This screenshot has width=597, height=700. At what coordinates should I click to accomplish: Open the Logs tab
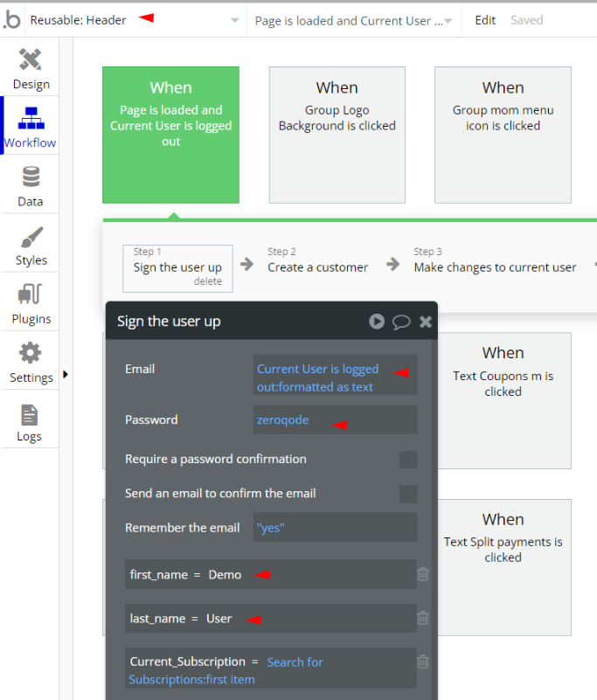31,421
